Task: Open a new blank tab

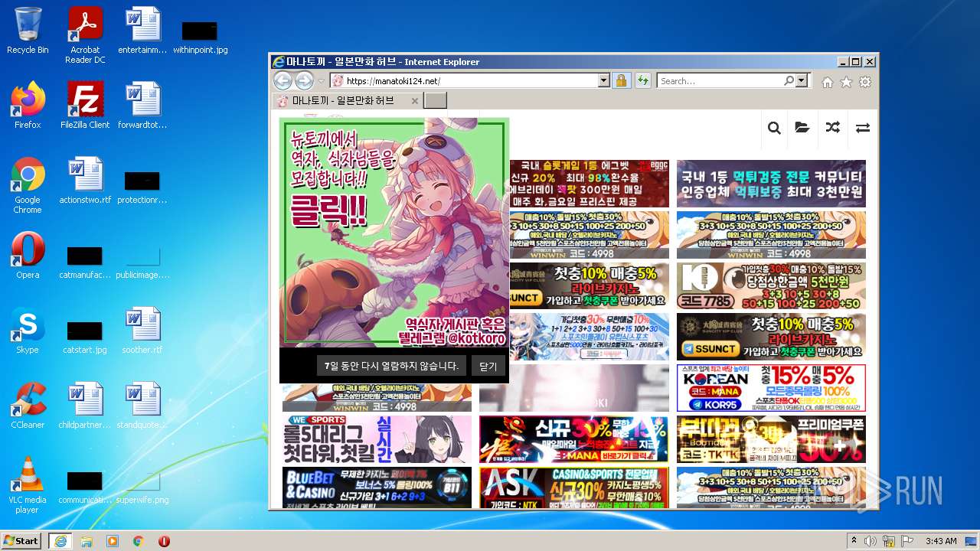Action: [435, 100]
